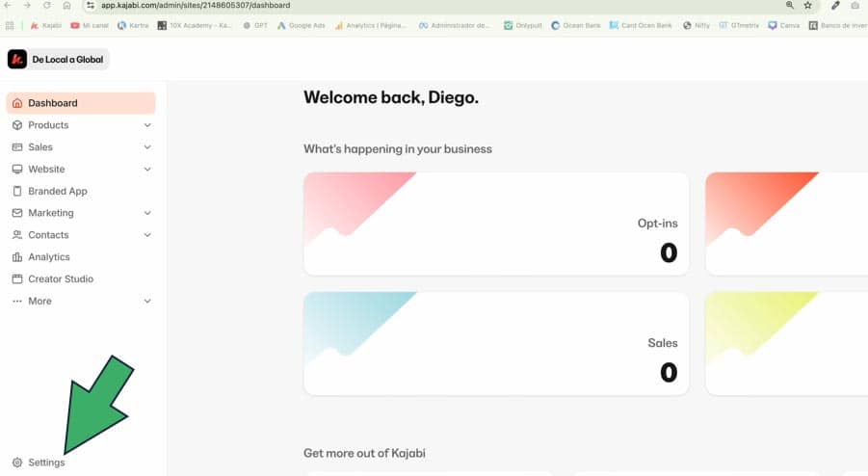Click the Website monitor icon
The image size is (868, 476).
point(17,170)
